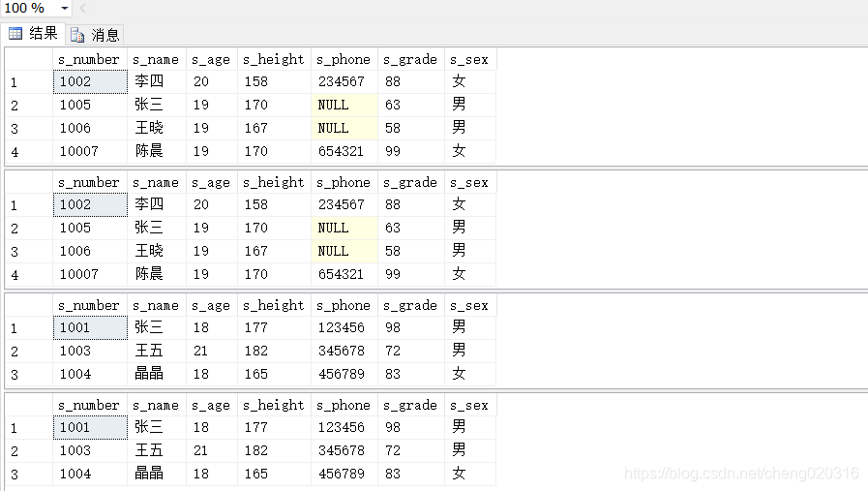This screenshot has width=868, height=491.
Task: Select NULL phone of 1005 in first grid
Action: point(344,106)
